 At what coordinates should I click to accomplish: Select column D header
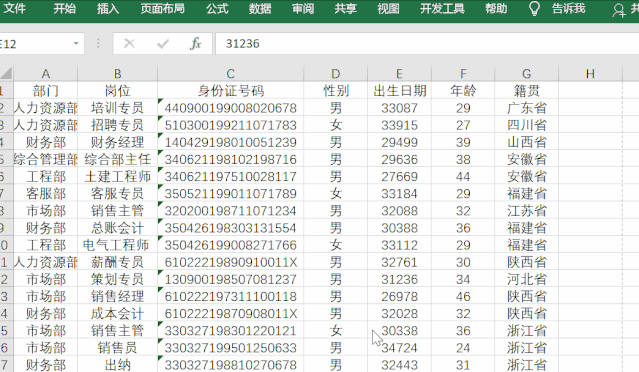[335, 74]
